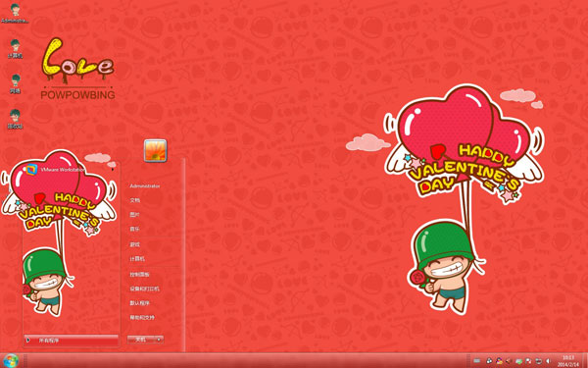Click the user account picture thumbnail

point(155,150)
